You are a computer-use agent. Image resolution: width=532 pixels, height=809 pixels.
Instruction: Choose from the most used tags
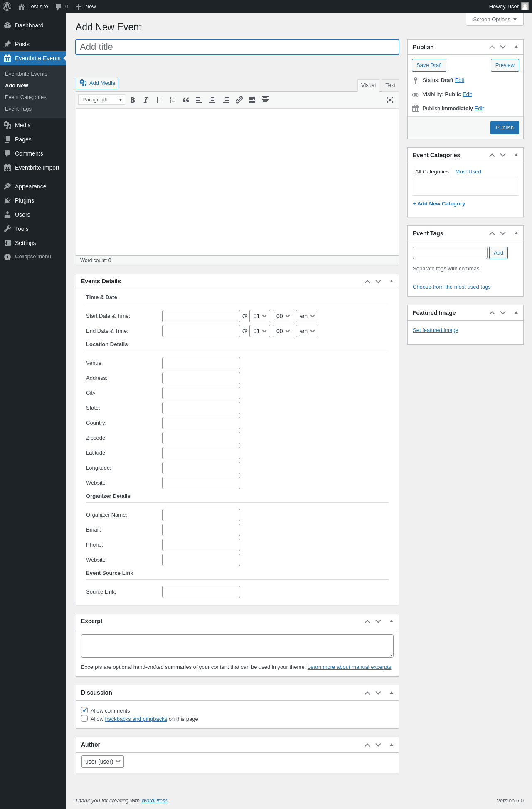[x=452, y=287]
